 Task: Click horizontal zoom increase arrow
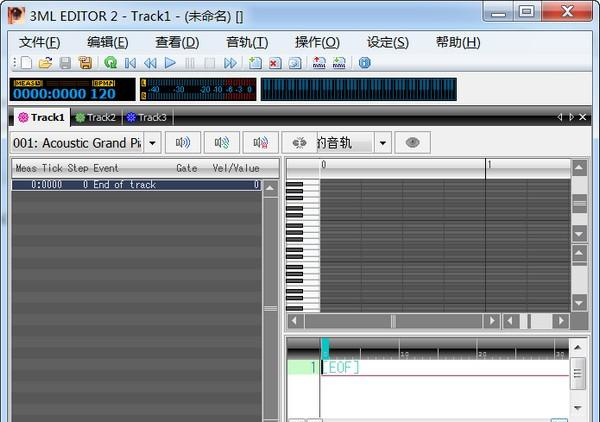(561, 321)
